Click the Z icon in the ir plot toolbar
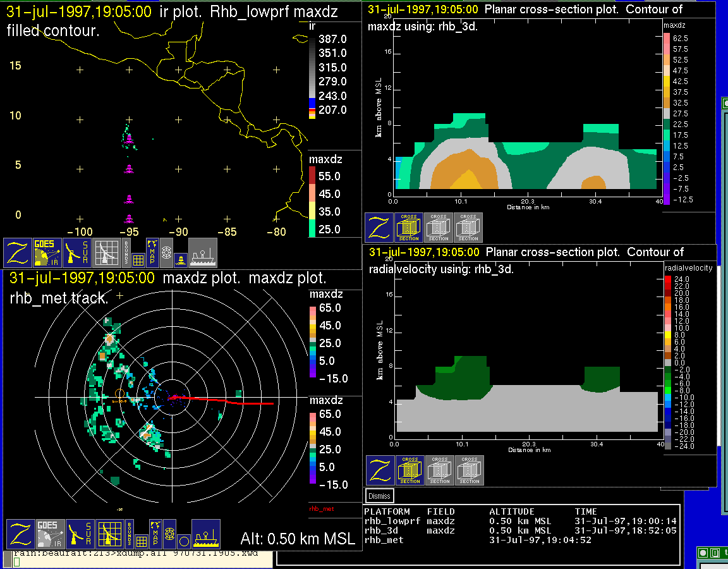The width and height of the screenshot is (728, 569). point(18,253)
